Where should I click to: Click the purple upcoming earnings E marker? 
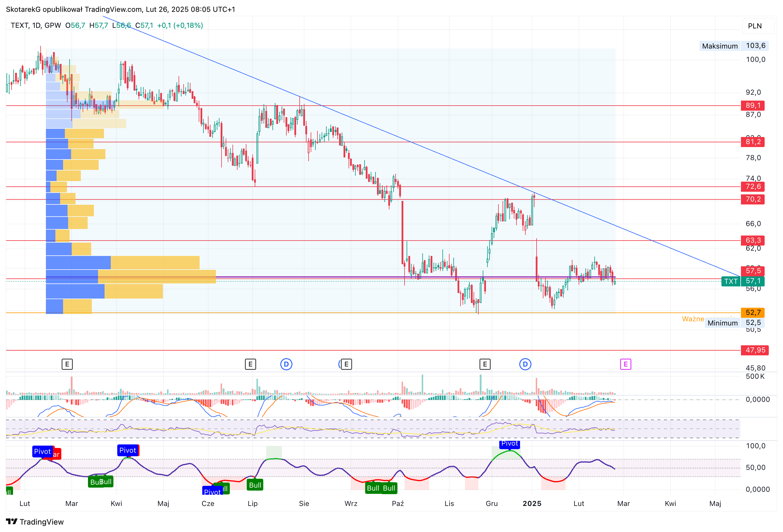(625, 364)
